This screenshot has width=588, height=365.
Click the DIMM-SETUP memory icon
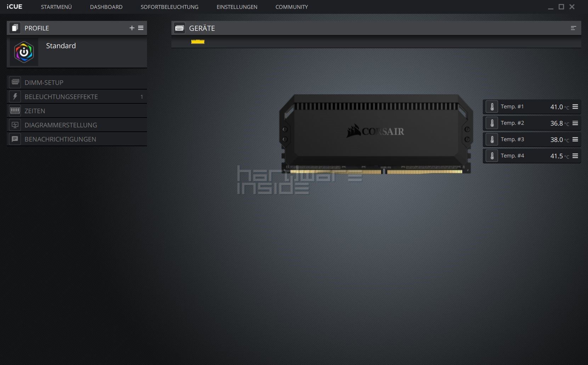click(15, 82)
